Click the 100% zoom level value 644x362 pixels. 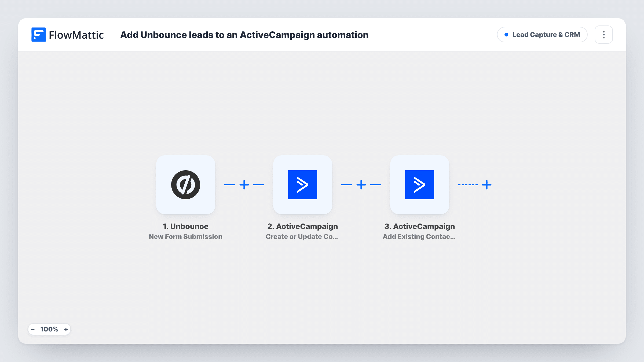49,329
